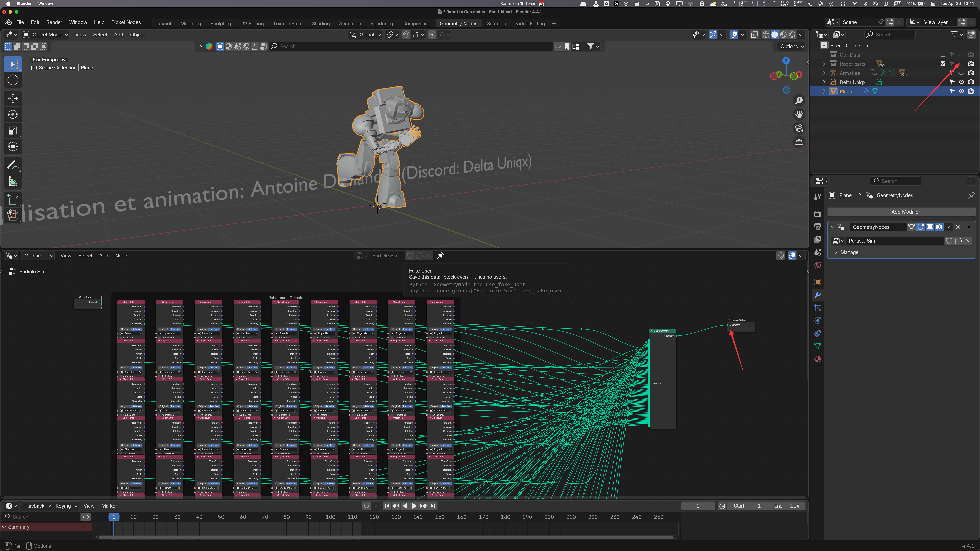Expand the Robot parts collection
Image resolution: width=980 pixels, height=551 pixels.
824,64
